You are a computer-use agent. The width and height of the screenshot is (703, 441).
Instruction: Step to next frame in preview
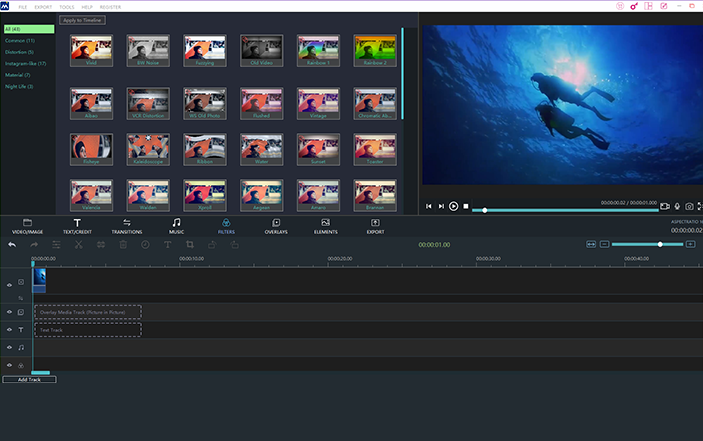coord(441,206)
